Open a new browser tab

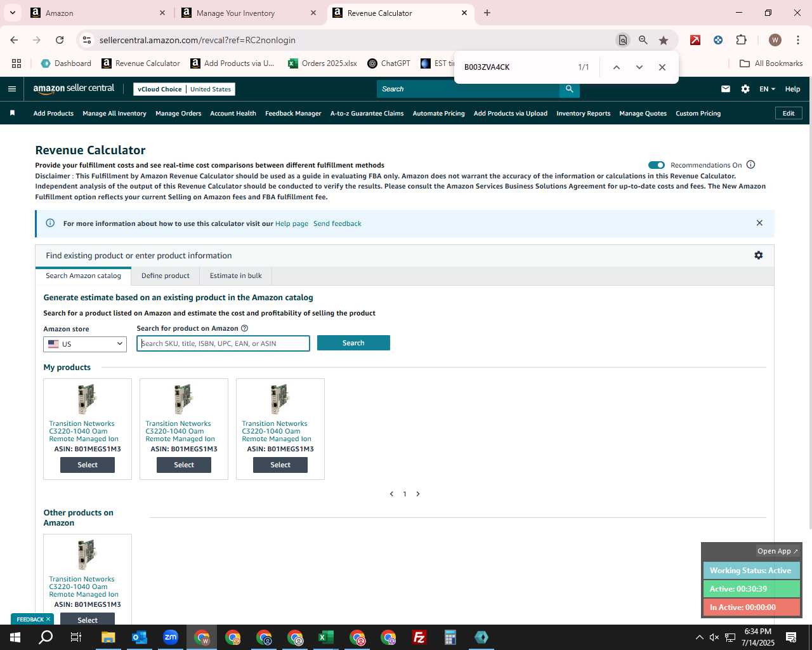(x=487, y=13)
